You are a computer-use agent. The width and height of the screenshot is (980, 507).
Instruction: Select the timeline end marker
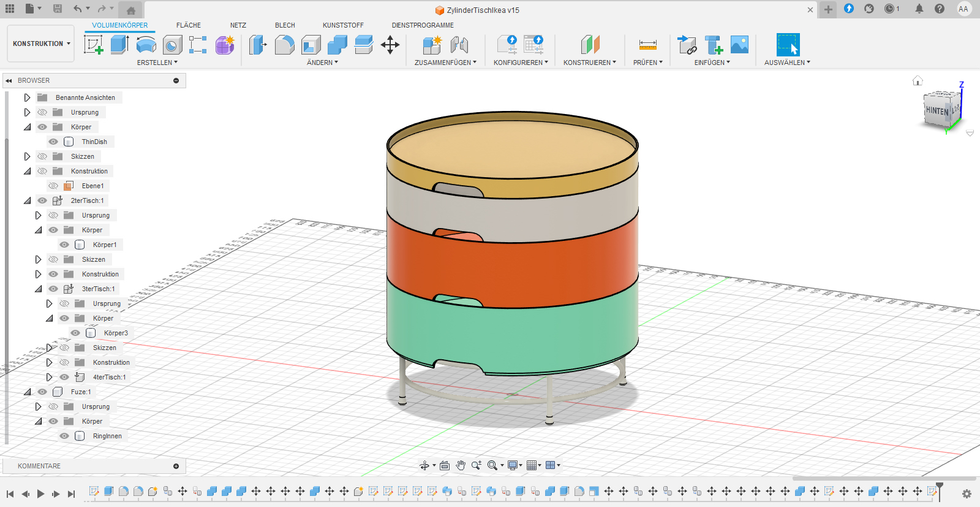click(940, 490)
